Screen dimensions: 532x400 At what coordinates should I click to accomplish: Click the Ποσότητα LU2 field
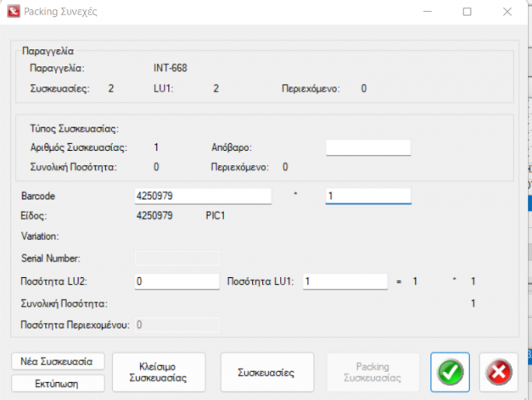pyautogui.click(x=176, y=281)
